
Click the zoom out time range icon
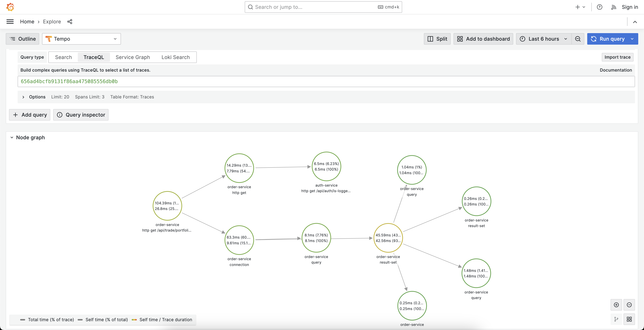coord(578,39)
